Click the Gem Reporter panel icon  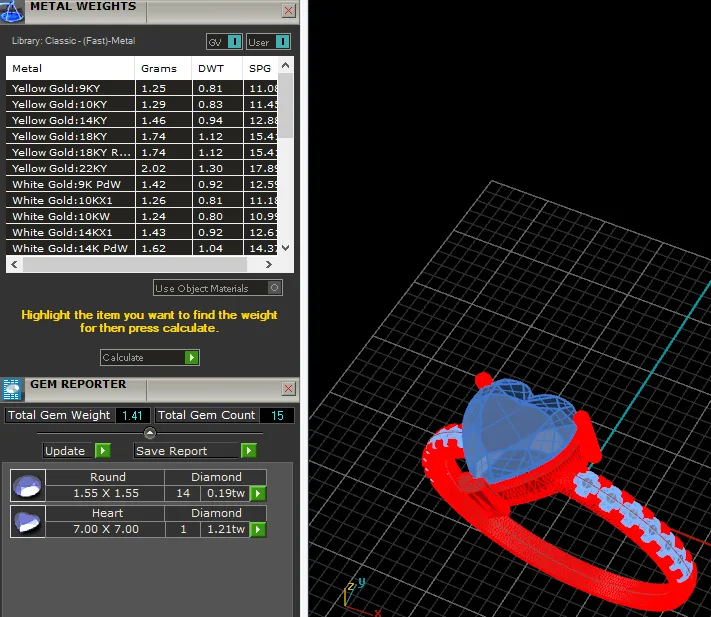12,389
